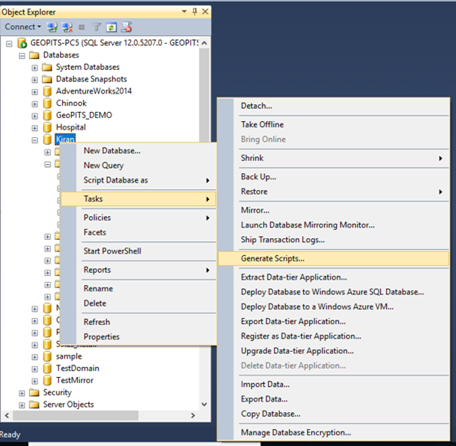The height and width of the screenshot is (446, 456).
Task: Select the GEOPITS-PC5 server icon
Action: click(x=22, y=43)
